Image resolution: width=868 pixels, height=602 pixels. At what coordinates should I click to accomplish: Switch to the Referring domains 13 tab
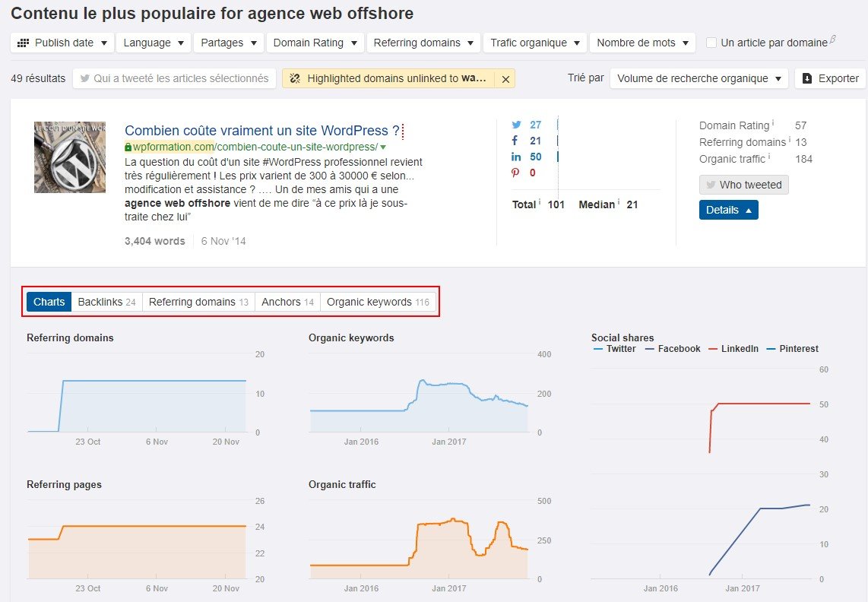click(x=198, y=302)
